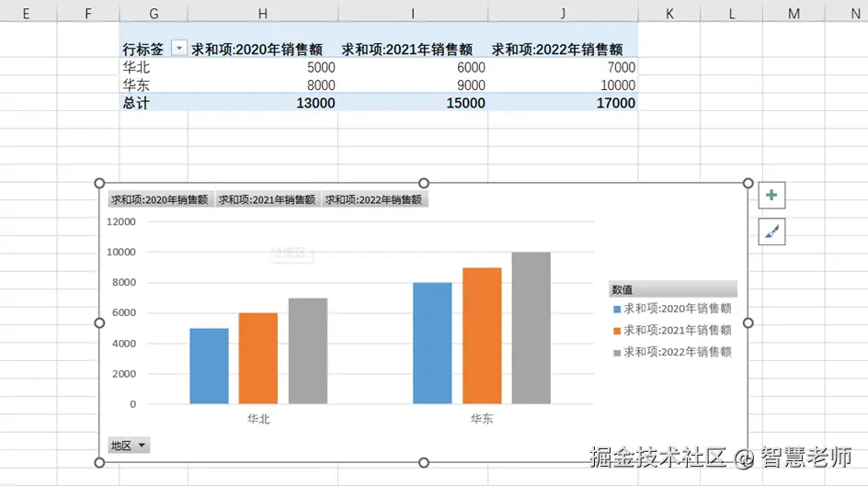Select column header F

coord(88,13)
